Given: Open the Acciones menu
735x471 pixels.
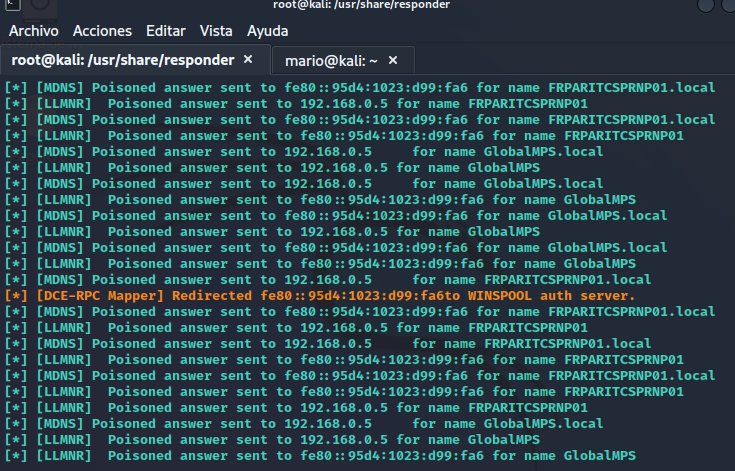Looking at the screenshot, I should (x=102, y=31).
